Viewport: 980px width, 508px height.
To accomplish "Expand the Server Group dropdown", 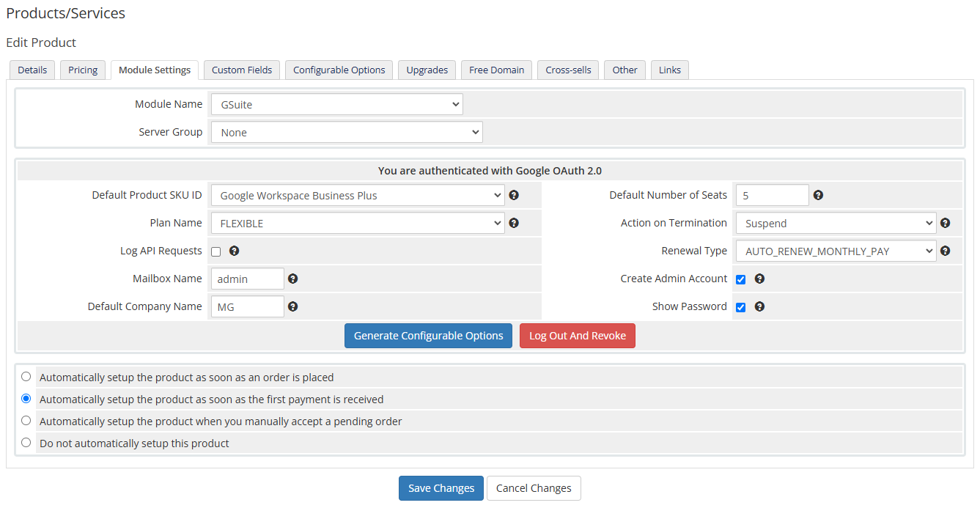I will (x=346, y=132).
